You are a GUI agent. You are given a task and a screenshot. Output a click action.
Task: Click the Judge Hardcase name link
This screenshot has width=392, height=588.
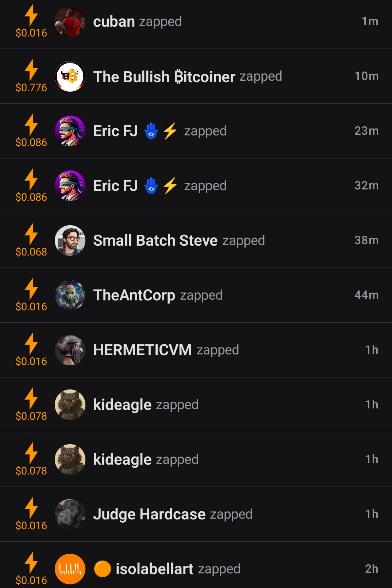[x=149, y=514]
